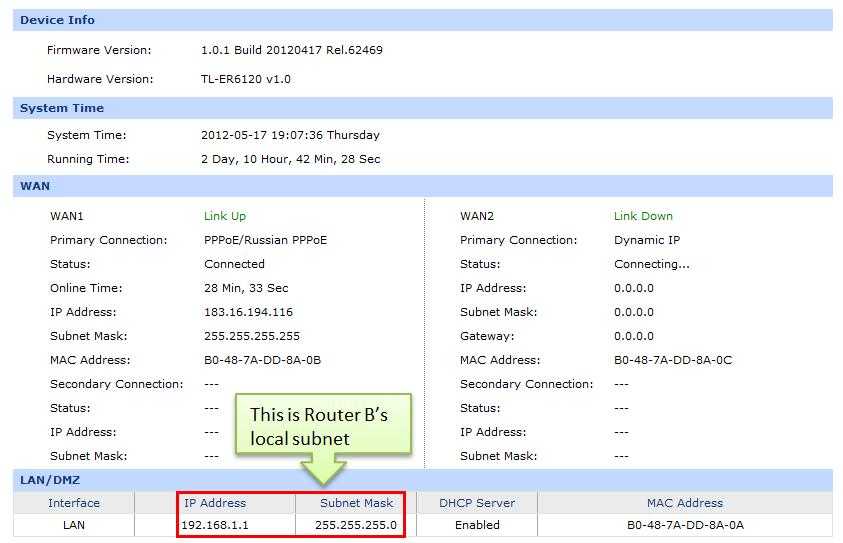Select the Subnet Mask column header in LAN table
Viewport: 843px width, 543px height.
click(356, 503)
